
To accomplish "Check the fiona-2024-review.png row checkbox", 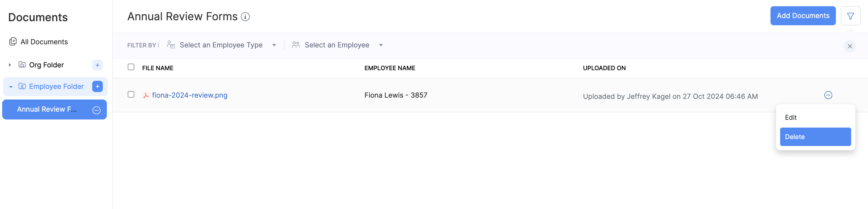I will click(131, 95).
